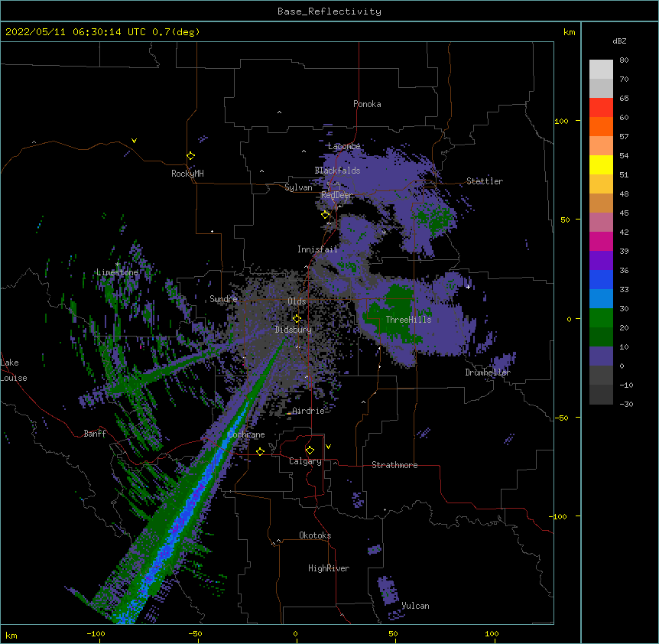The width and height of the screenshot is (659, 644).
Task: Click the ThreeHills label
Action: point(408,320)
